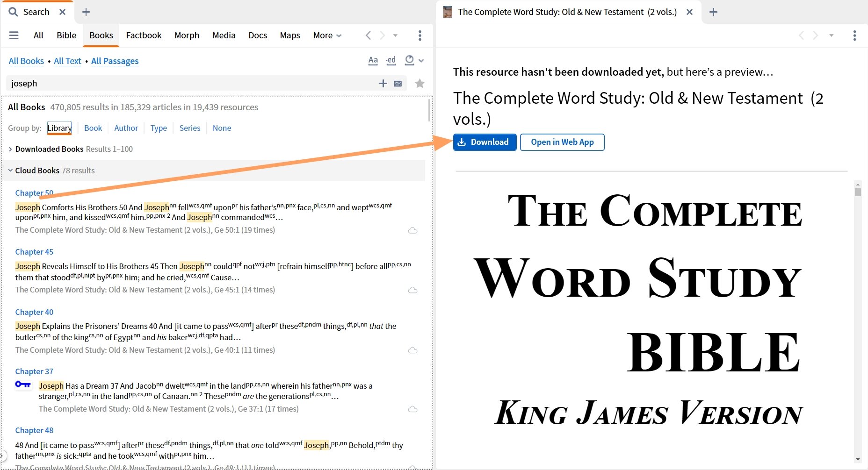Set grouping to None

[x=222, y=128]
